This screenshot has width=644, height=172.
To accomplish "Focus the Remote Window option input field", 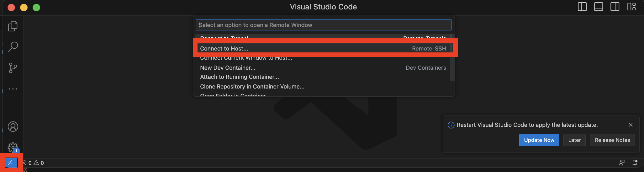I will (x=324, y=25).
